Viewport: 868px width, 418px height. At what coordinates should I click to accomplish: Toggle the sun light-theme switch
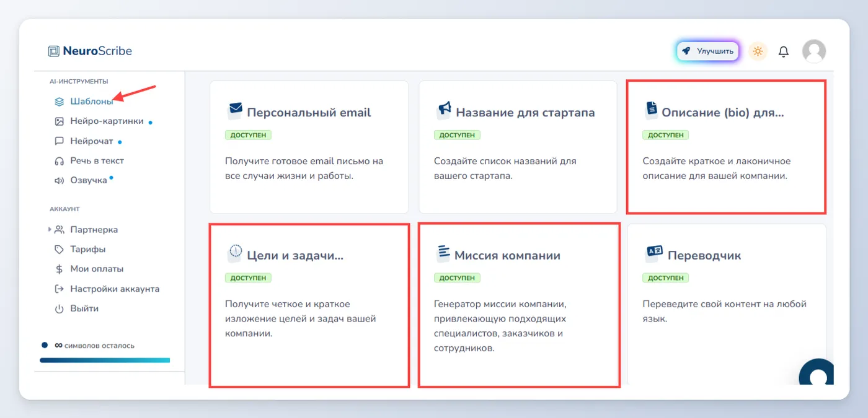[758, 51]
